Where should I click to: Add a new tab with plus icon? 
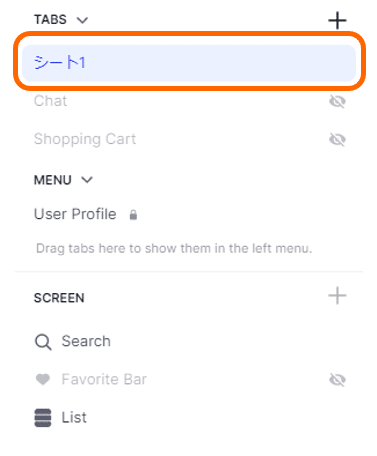coord(337,20)
